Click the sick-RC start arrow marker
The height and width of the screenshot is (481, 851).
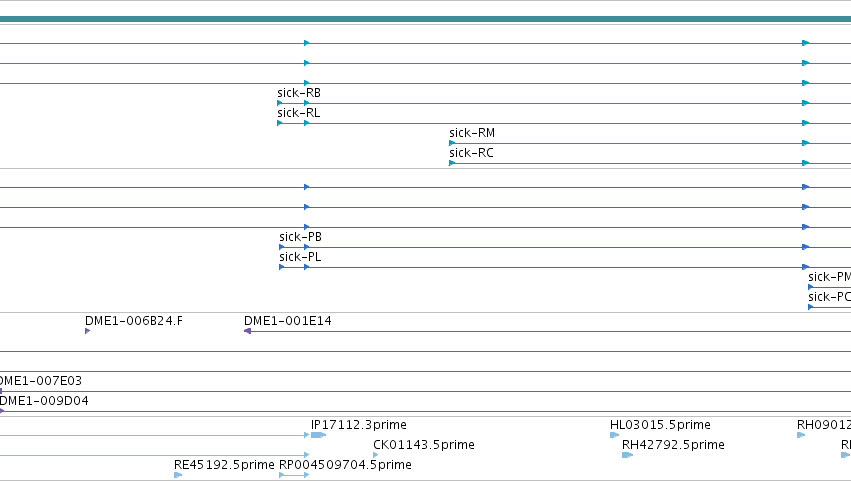[452, 163]
